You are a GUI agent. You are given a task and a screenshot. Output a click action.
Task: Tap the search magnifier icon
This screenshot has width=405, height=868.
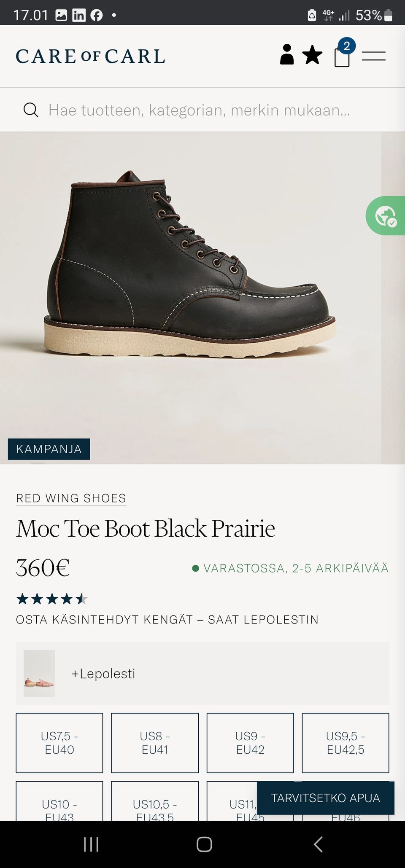pos(31,110)
